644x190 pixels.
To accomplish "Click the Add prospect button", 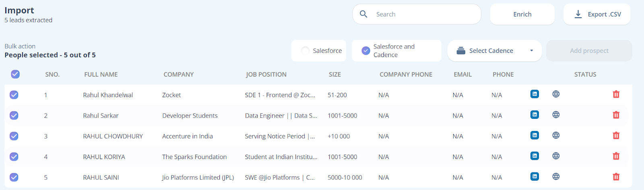I will pos(589,51).
